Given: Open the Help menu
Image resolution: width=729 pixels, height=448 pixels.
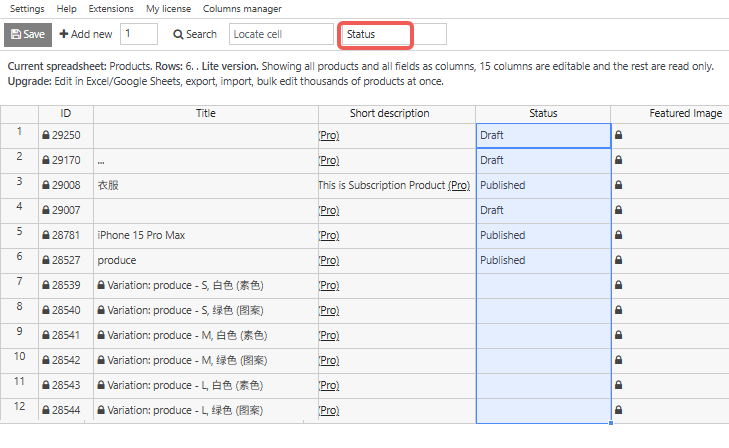Looking at the screenshot, I should pyautogui.click(x=67, y=8).
